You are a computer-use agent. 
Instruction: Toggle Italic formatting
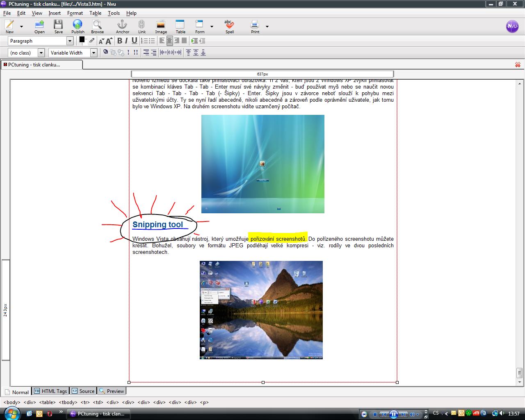point(127,41)
